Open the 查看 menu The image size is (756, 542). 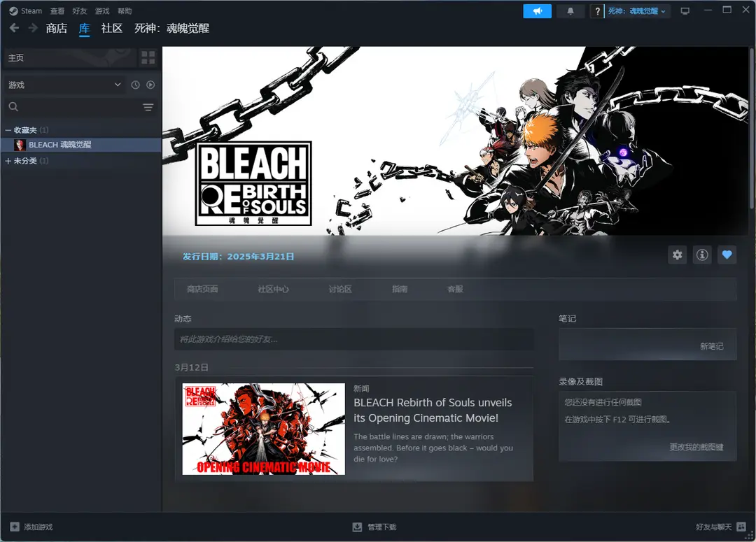(x=57, y=10)
